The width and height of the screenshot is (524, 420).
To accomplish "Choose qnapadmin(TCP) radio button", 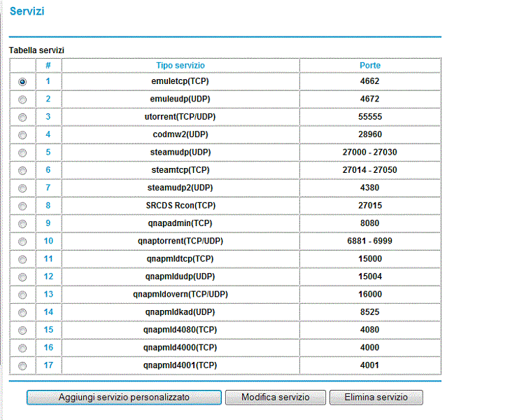I will point(22,223).
